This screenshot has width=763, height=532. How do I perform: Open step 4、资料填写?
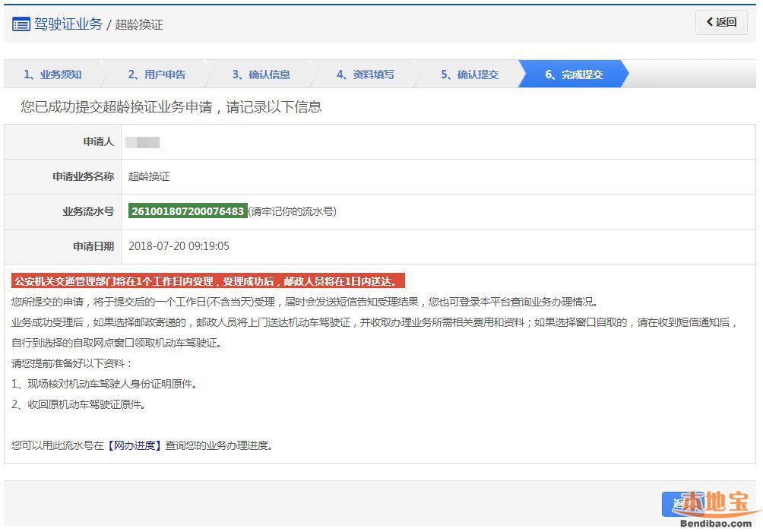point(366,74)
